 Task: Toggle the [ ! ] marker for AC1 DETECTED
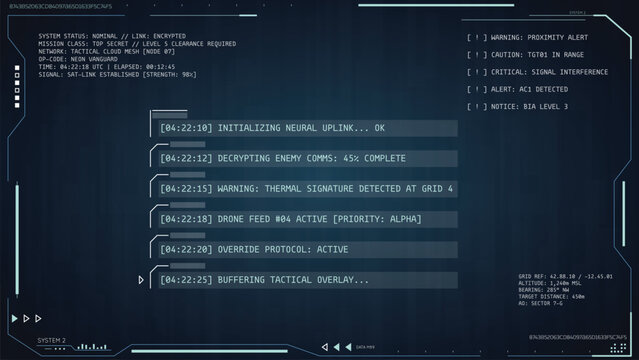click(477, 89)
